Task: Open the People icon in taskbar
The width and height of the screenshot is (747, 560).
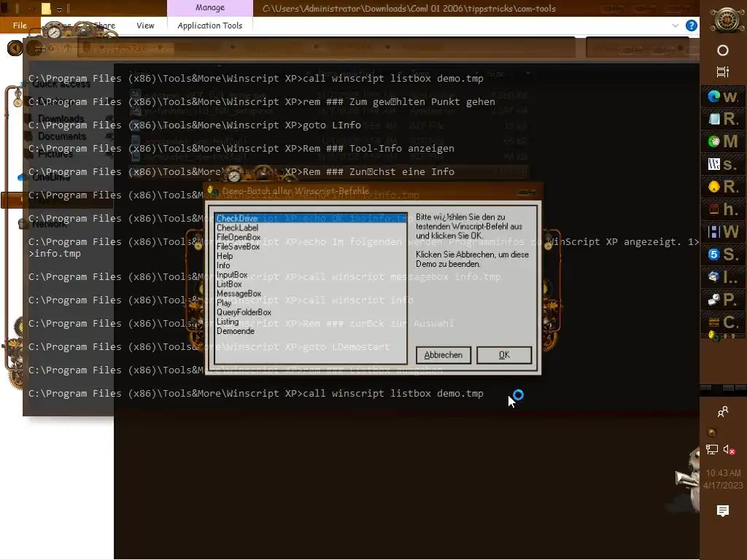Action: click(723, 411)
